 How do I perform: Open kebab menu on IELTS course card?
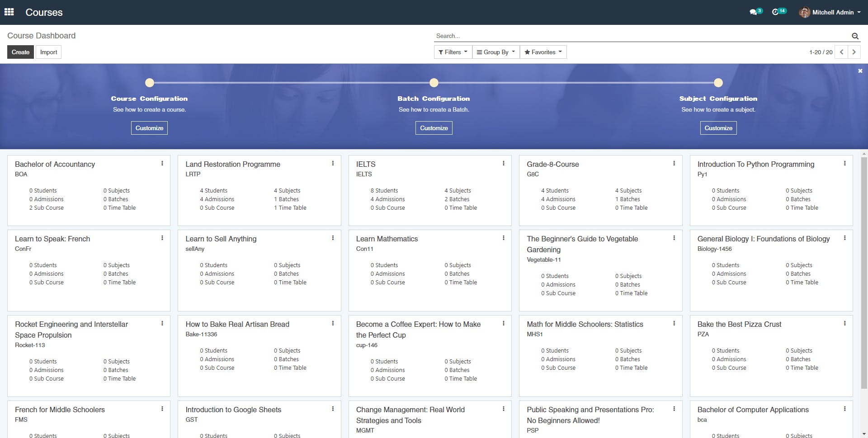(x=504, y=164)
